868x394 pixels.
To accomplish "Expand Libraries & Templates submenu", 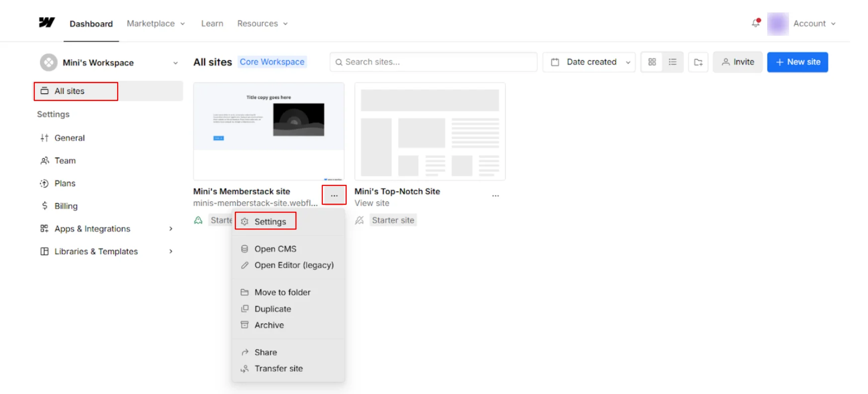I will (171, 251).
